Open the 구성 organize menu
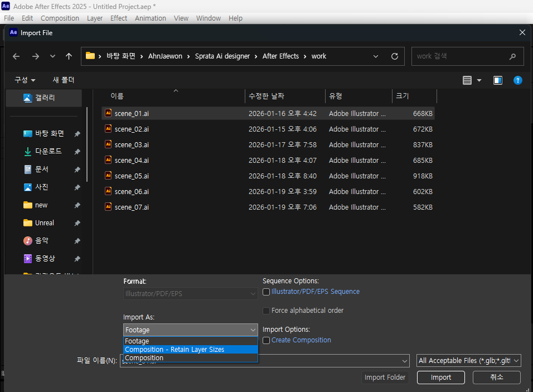 click(25, 80)
